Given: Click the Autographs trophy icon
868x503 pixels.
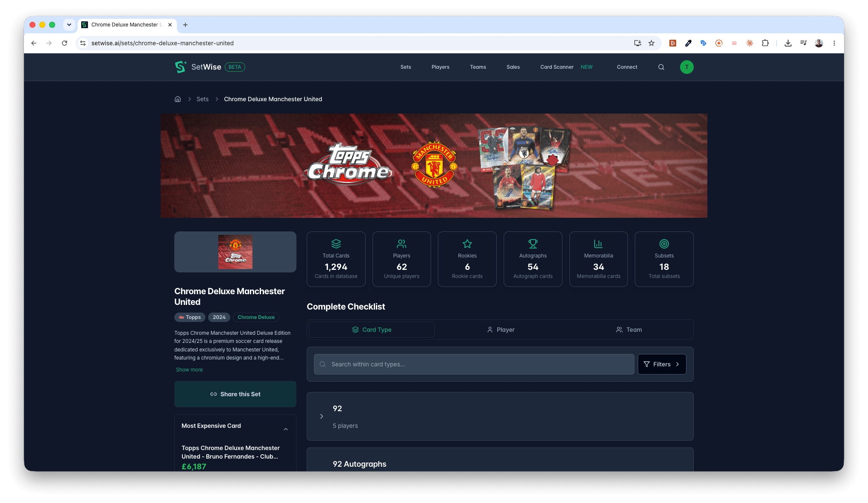Looking at the screenshot, I should pyautogui.click(x=533, y=244).
